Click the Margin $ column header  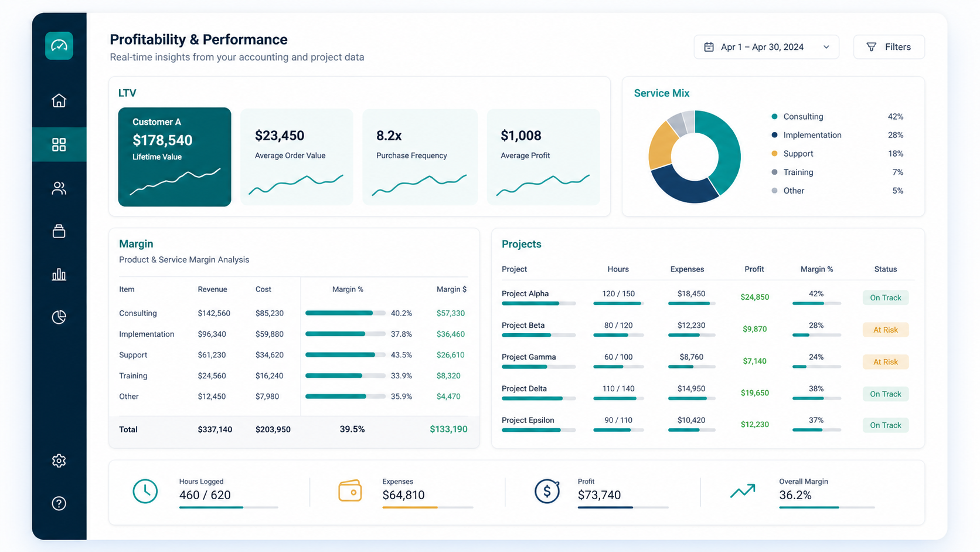[x=451, y=289]
